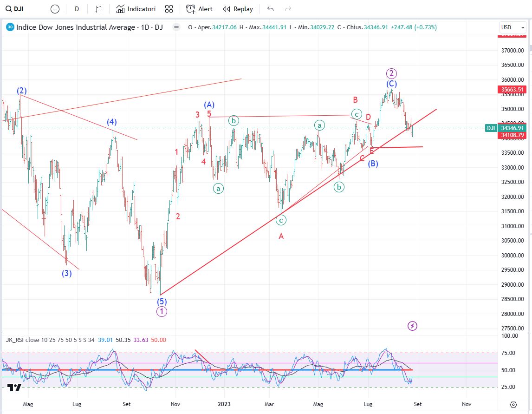Image resolution: width=532 pixels, height=414 pixels.
Task: Select the red E wave label
Action: click(371, 151)
